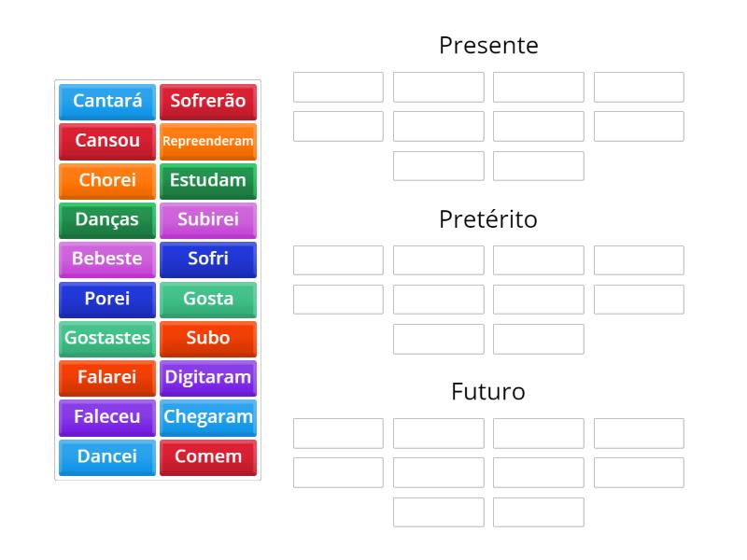Click the purple 'Digitaram' tile
This screenshot has width=747, height=560.
pyautogui.click(x=207, y=377)
